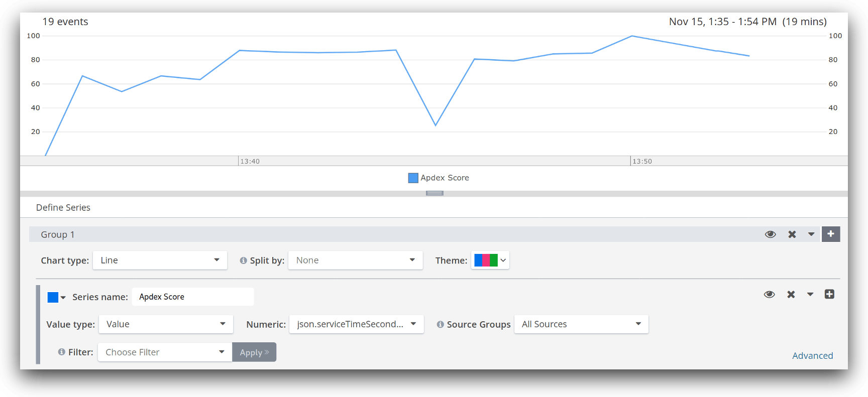Delete the Apdex Score series
The height and width of the screenshot is (397, 868).
[791, 295]
